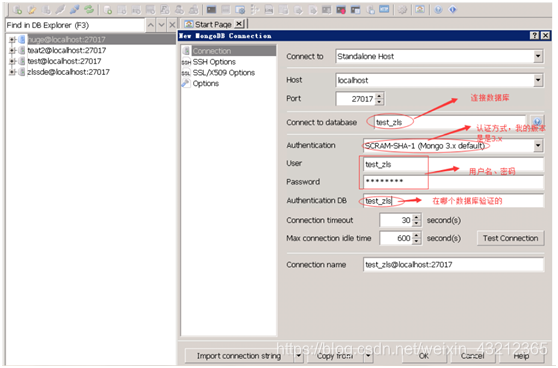The image size is (558, 368).
Task: Open the Copy from dropdown arrow
Action: [368, 356]
